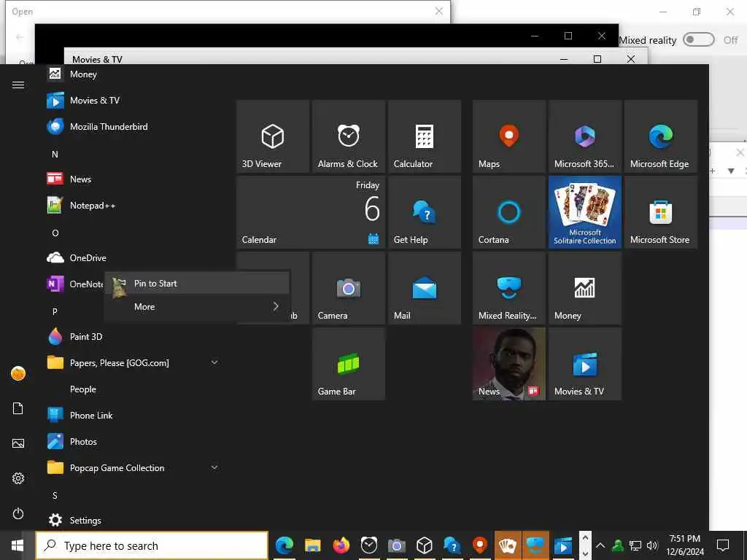Open the Microsoft Store tile
Image resolution: width=747 pixels, height=560 pixels.
[x=661, y=212]
